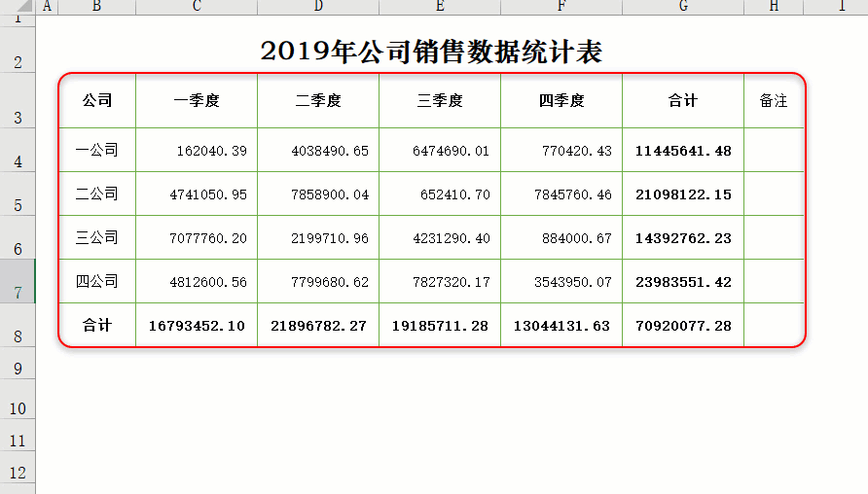The height and width of the screenshot is (494, 868).
Task: Click cell with value 7077760.20
Action: [x=197, y=237]
